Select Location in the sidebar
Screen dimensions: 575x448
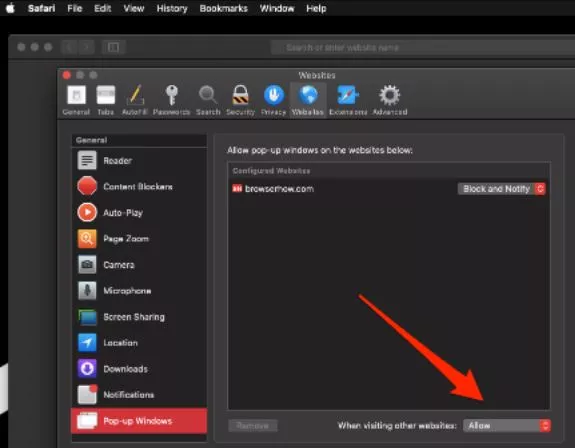coord(139,343)
